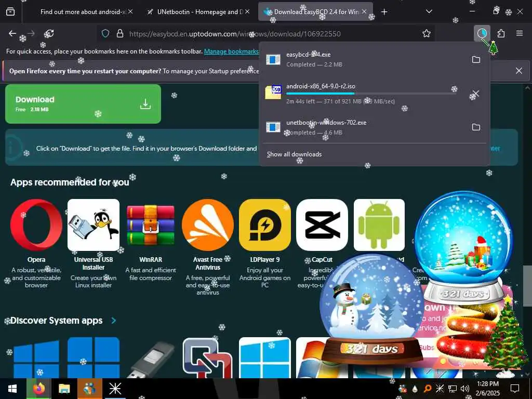
Task: Switch to Firefox in the taskbar
Action: (x=39, y=389)
